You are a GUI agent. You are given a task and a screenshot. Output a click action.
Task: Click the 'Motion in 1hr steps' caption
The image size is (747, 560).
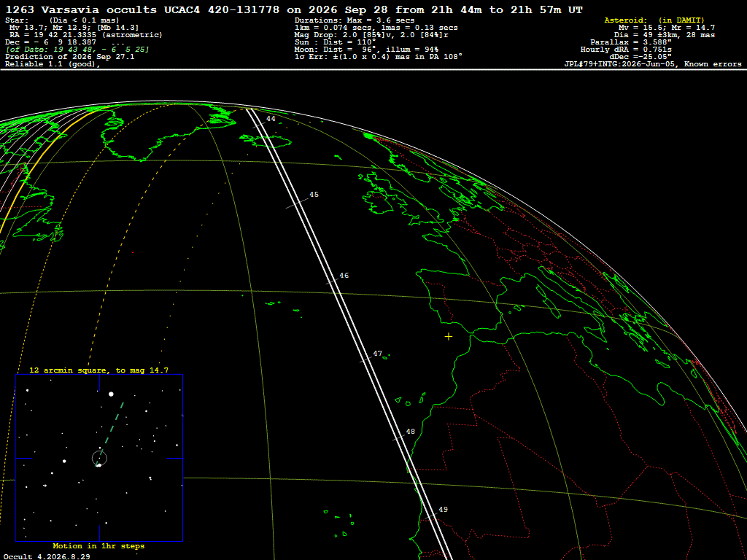[98, 545]
